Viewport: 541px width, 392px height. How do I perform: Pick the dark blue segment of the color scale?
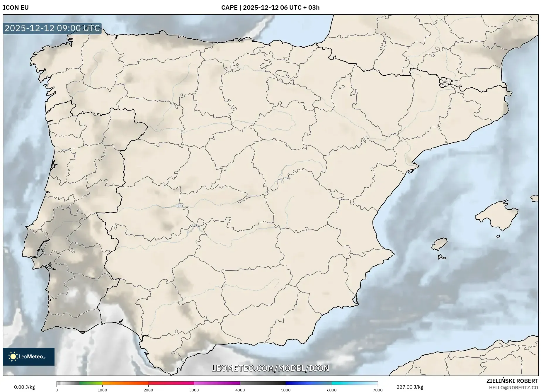(x=309, y=383)
